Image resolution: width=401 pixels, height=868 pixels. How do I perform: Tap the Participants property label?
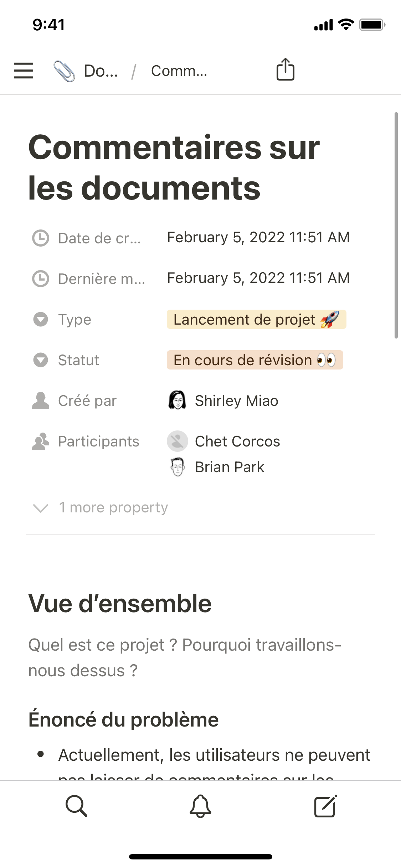tap(98, 441)
